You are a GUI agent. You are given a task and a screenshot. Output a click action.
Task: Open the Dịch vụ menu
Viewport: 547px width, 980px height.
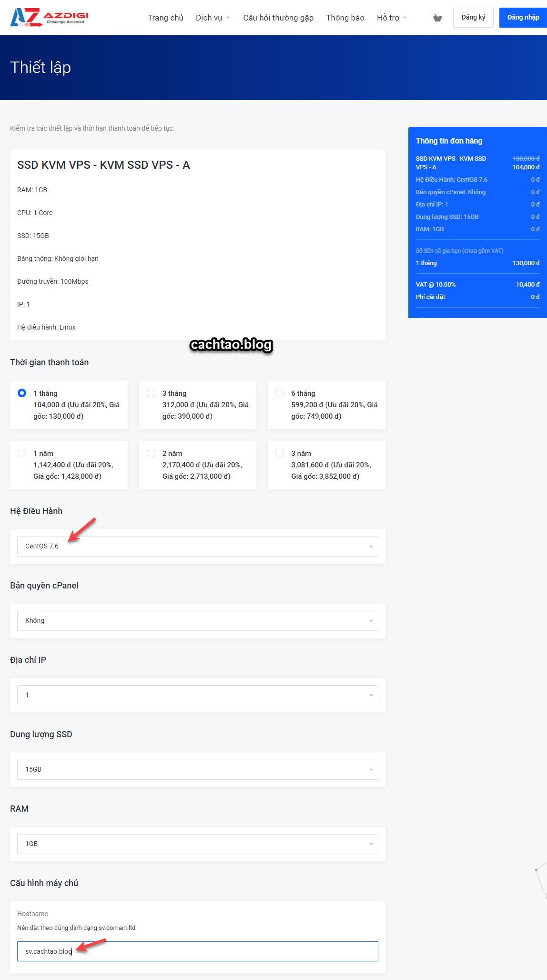click(213, 18)
